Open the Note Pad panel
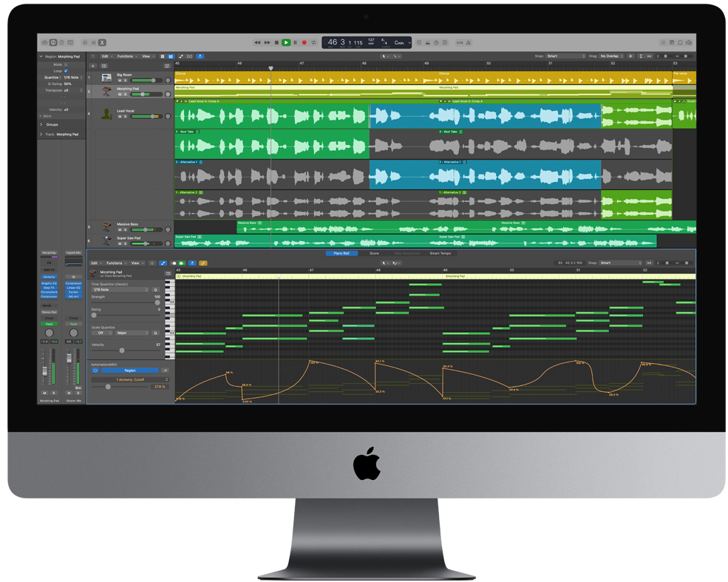The height and width of the screenshot is (582, 728). (x=671, y=43)
